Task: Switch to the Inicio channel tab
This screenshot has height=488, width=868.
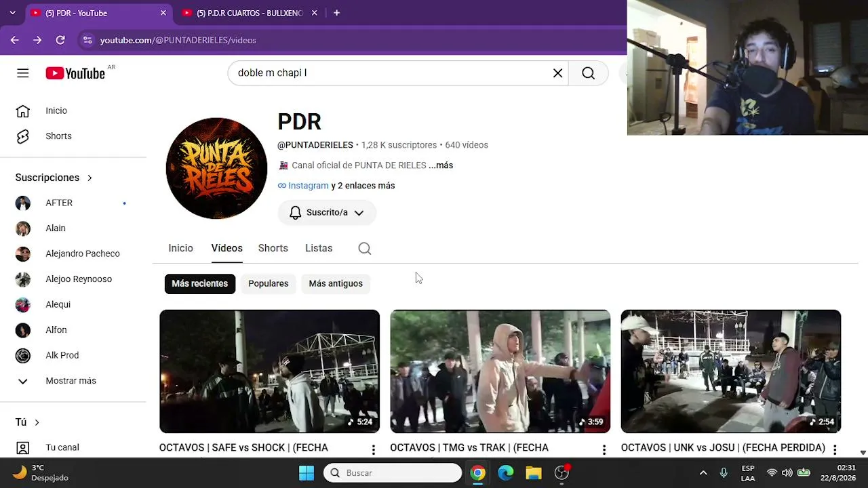Action: tap(181, 248)
